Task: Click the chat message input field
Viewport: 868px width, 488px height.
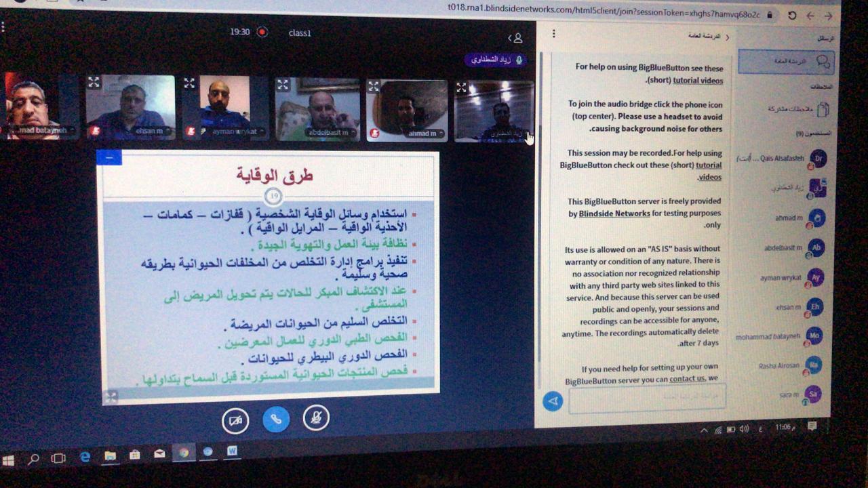Action: coord(647,398)
